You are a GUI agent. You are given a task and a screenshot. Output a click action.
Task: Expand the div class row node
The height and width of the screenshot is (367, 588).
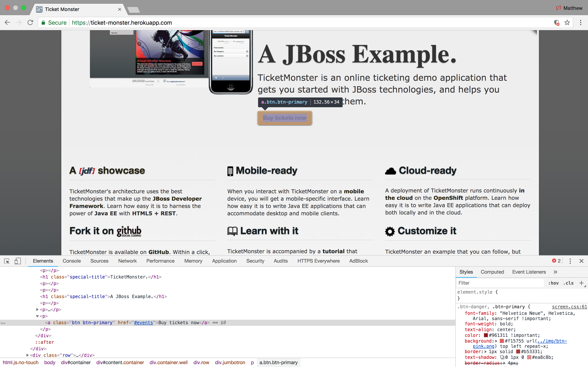coord(27,355)
